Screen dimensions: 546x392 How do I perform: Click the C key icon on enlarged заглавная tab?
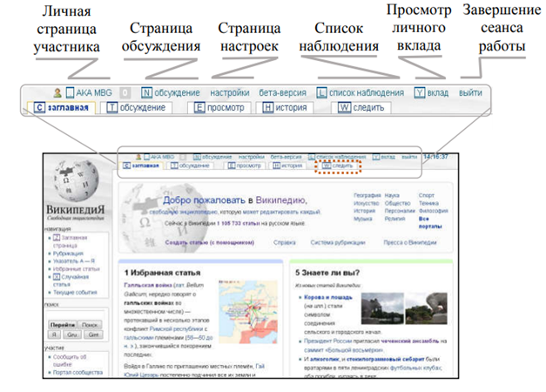click(40, 107)
